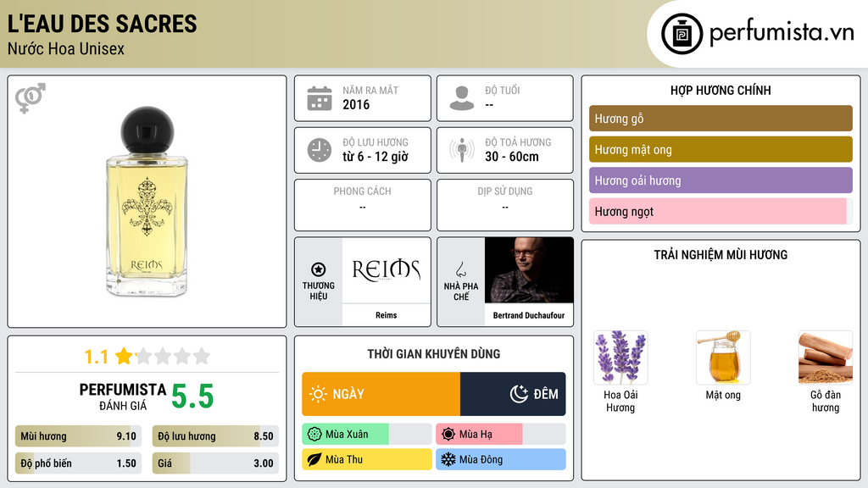Click the flower icon for Mùa Xuân
This screenshot has width=868, height=488.
click(x=314, y=435)
